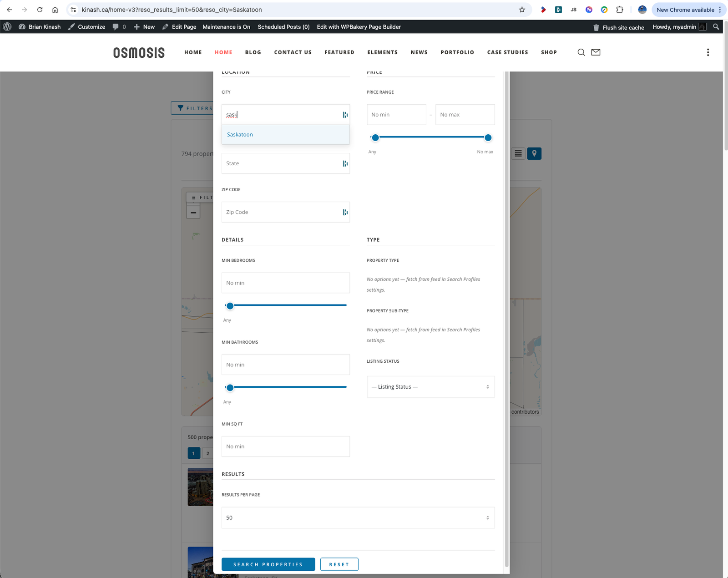This screenshot has width=728, height=578.
Task: Open the envelope contact icon
Action: (x=596, y=52)
